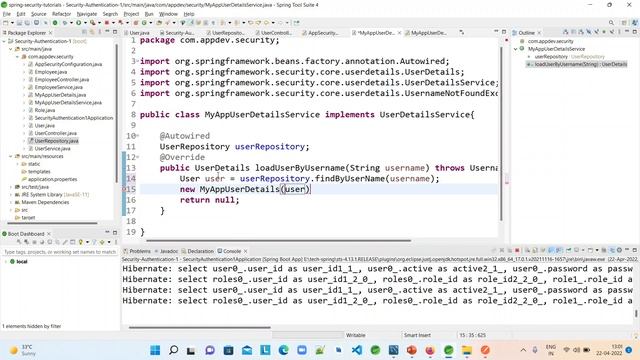Click the red Terminate icon in the Console toolbar

point(517,250)
